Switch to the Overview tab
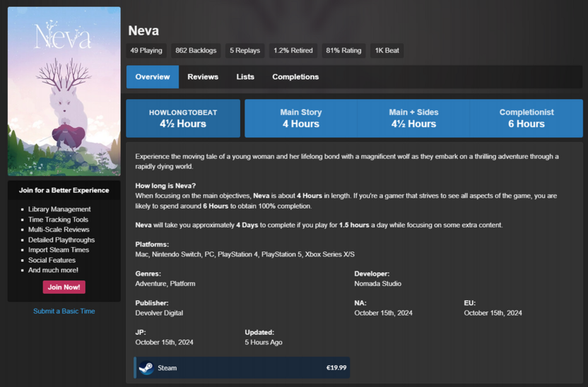Screen dimensions: 588x387 (153, 77)
